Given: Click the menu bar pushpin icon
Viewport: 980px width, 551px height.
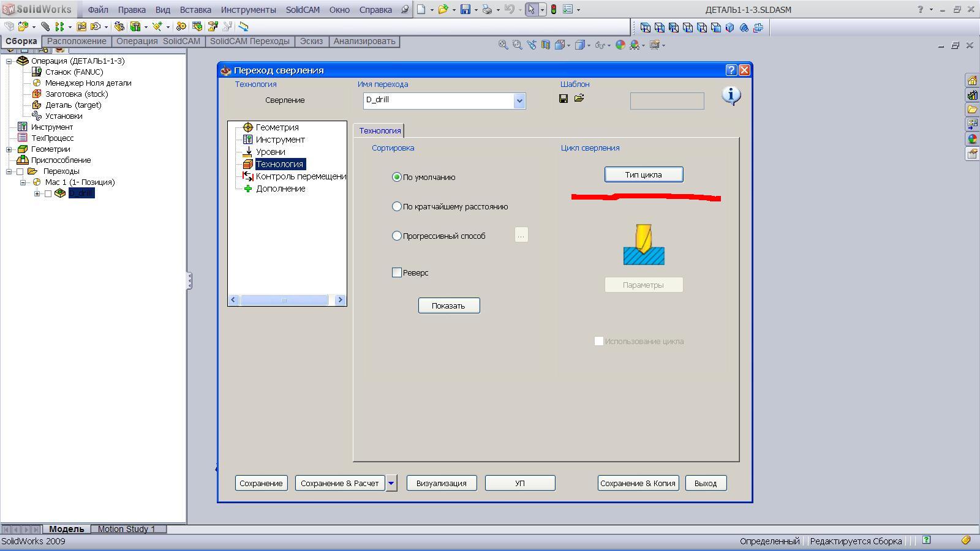Looking at the screenshot, I should [x=405, y=9].
